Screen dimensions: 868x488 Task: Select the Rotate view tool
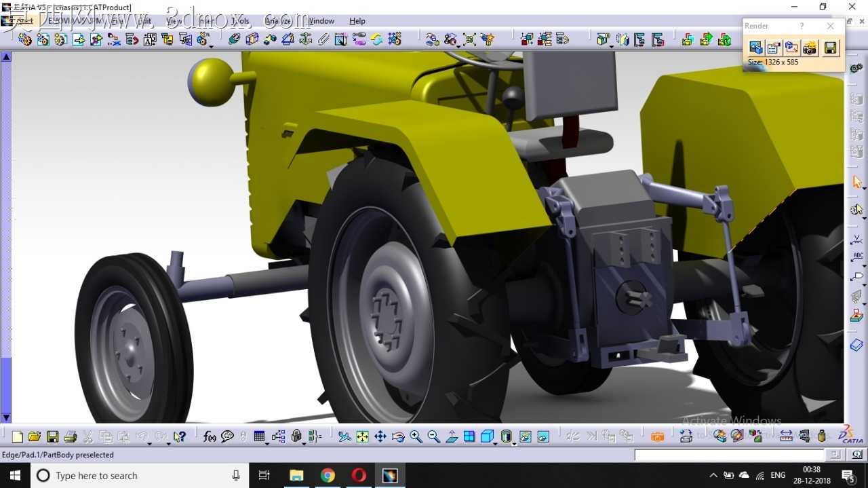pyautogui.click(x=398, y=436)
